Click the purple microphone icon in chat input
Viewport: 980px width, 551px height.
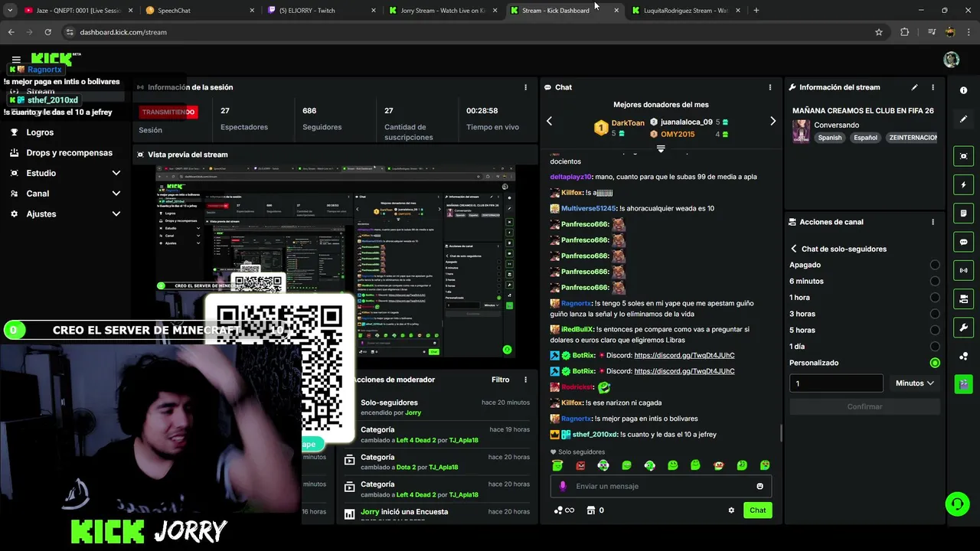pos(563,486)
